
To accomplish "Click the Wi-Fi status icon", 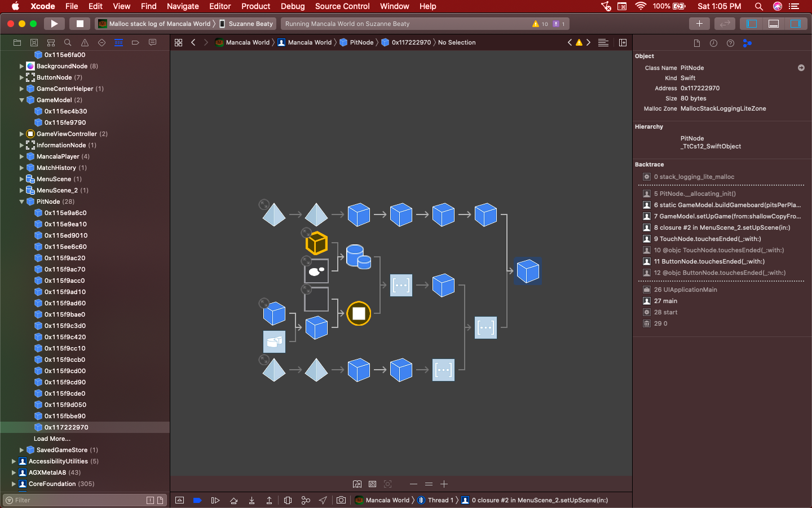I will (641, 6).
